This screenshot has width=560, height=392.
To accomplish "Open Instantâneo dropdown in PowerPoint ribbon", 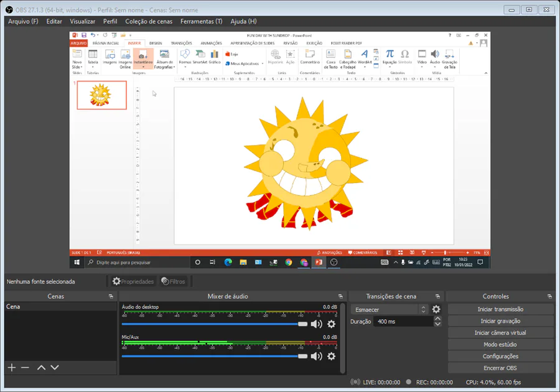I will click(143, 67).
